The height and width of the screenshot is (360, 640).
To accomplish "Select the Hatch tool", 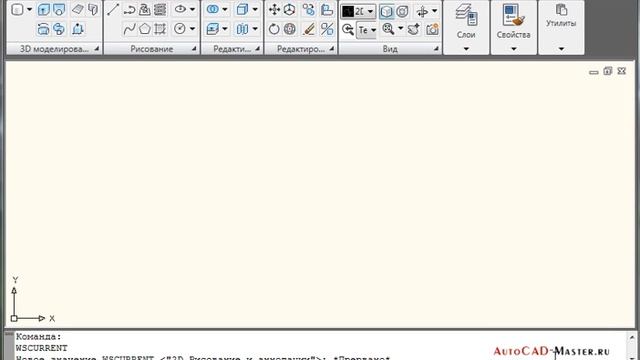I will (160, 9).
